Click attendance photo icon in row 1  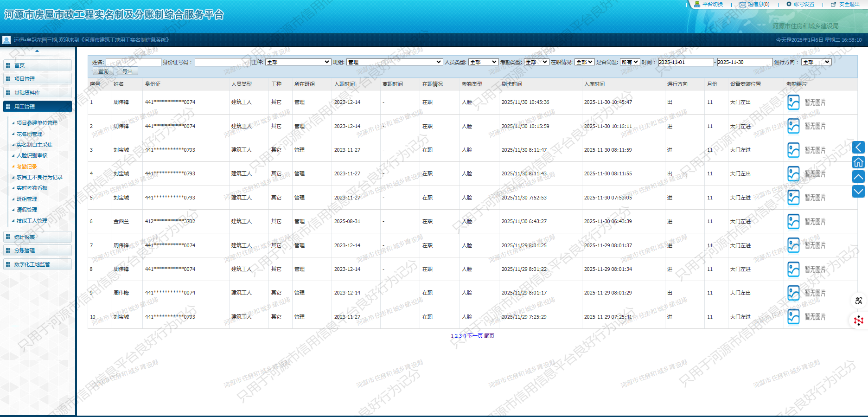tap(793, 102)
